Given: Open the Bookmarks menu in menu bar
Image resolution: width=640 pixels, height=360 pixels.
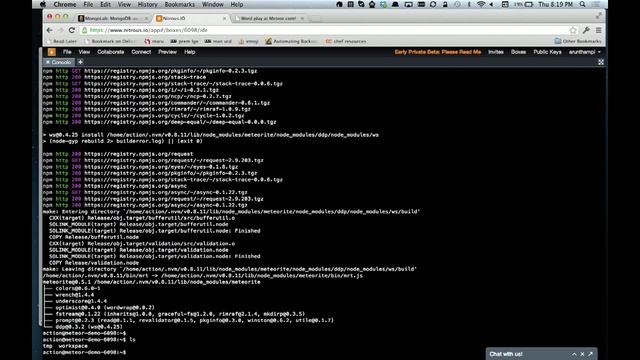Looking at the screenshot, I should [x=180, y=4].
